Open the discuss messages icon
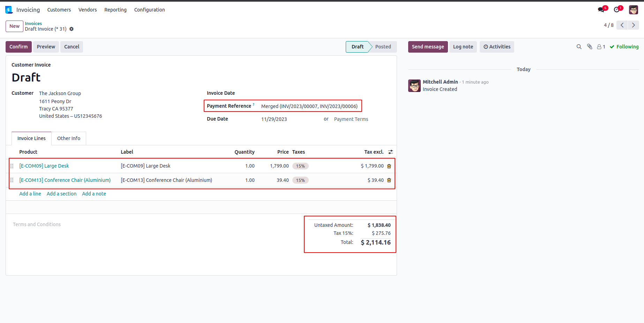This screenshot has height=323, width=644. [601, 10]
